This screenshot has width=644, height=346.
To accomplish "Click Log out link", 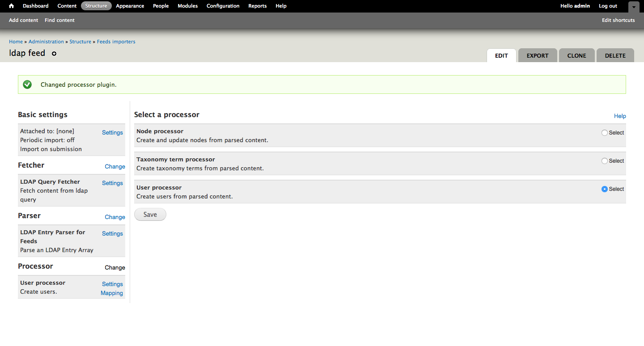I will pyautogui.click(x=608, y=6).
